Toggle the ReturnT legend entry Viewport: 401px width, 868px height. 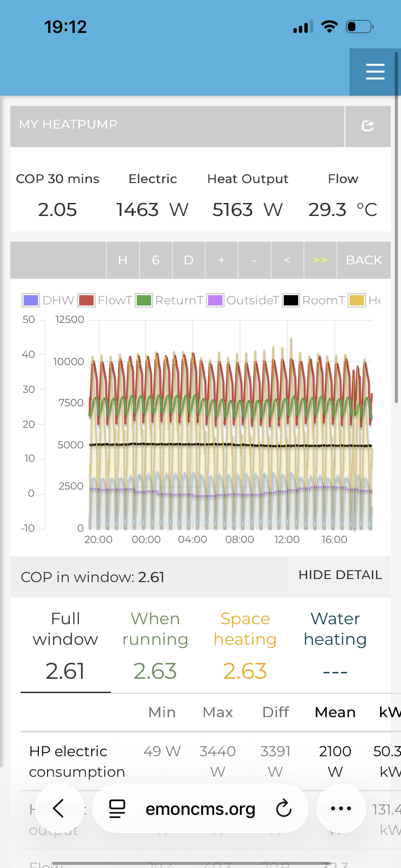point(170,300)
